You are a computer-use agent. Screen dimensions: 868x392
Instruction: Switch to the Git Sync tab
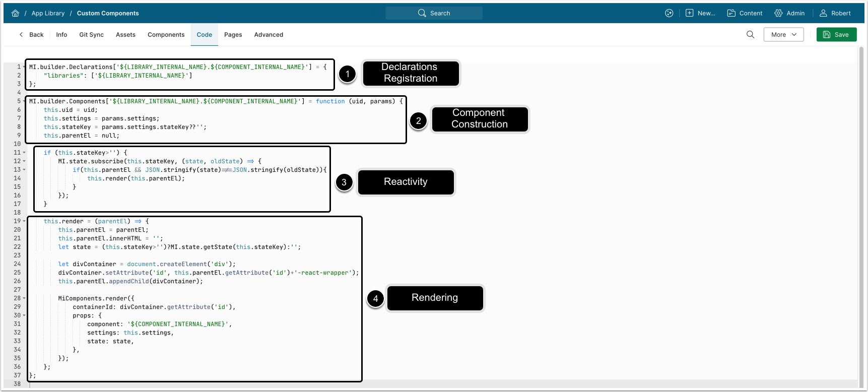click(x=91, y=35)
